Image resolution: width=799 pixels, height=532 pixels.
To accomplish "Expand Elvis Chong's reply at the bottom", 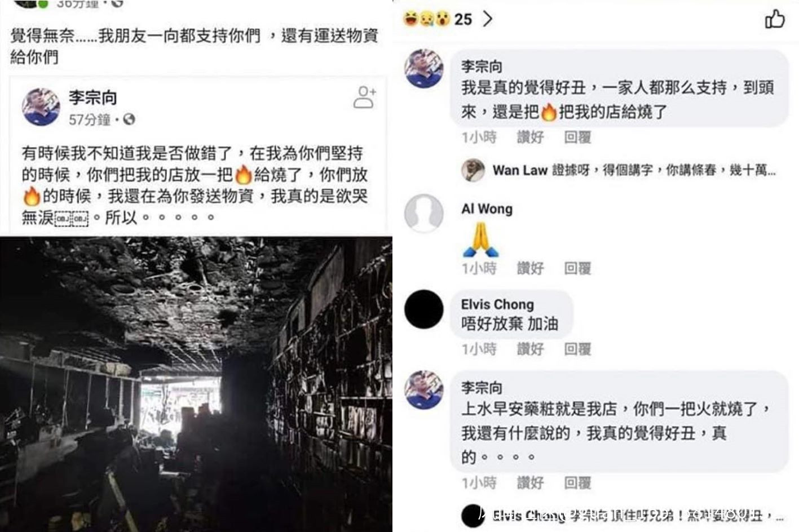I will [x=637, y=515].
